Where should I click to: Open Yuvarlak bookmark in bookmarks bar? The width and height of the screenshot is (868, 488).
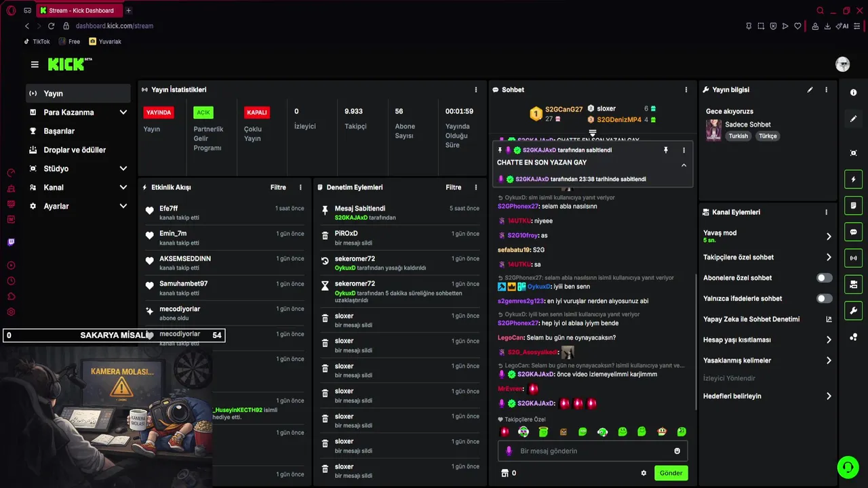click(x=105, y=41)
